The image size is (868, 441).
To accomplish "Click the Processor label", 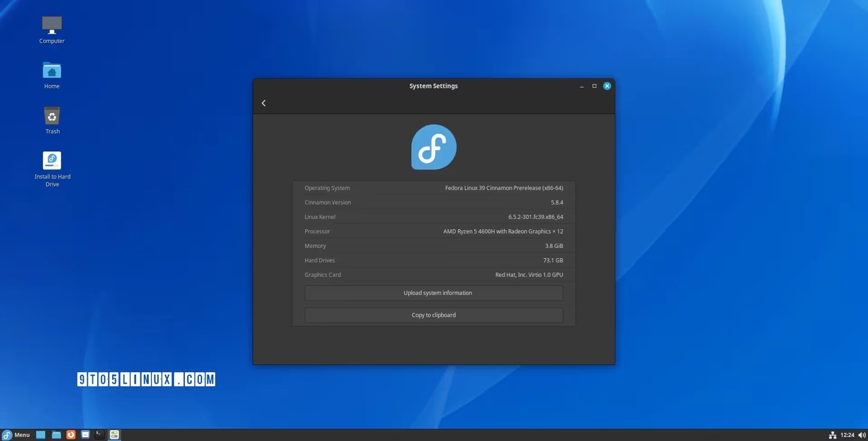I will coord(317,232).
